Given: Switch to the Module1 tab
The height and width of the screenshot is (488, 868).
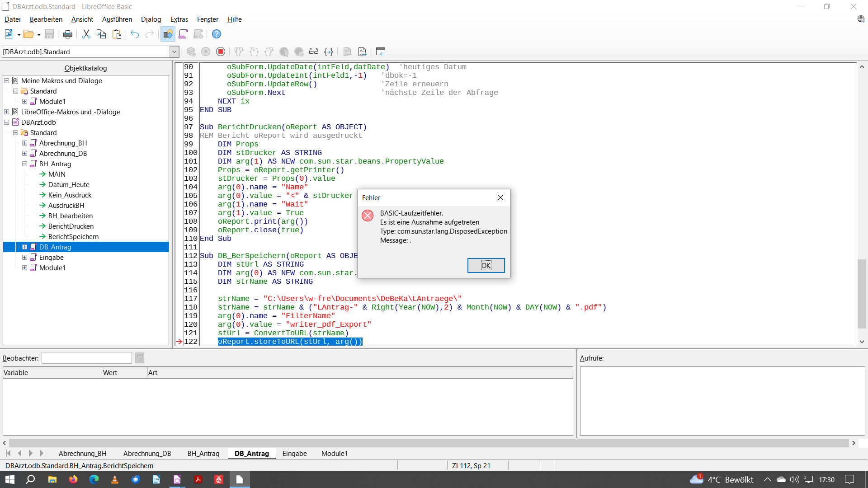Looking at the screenshot, I should (x=335, y=454).
